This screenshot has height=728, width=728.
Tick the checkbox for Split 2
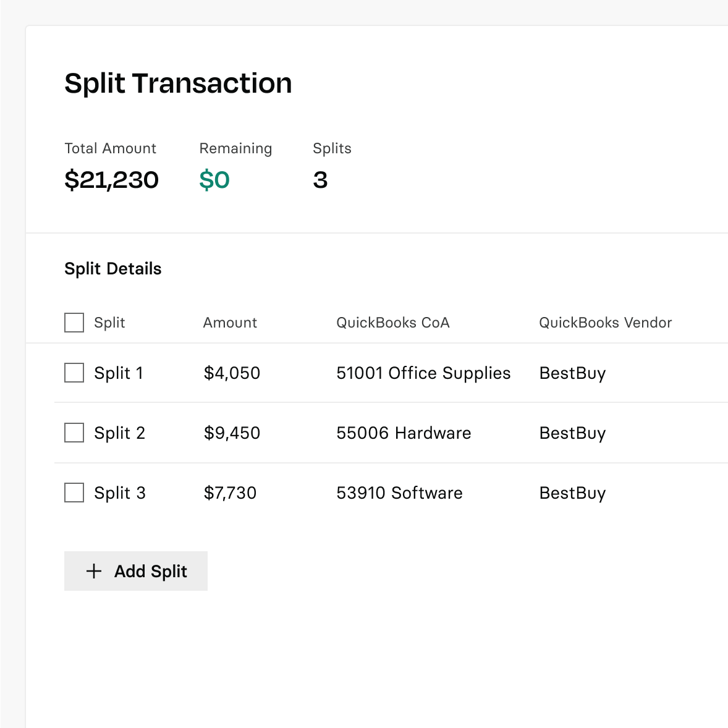[x=74, y=433]
